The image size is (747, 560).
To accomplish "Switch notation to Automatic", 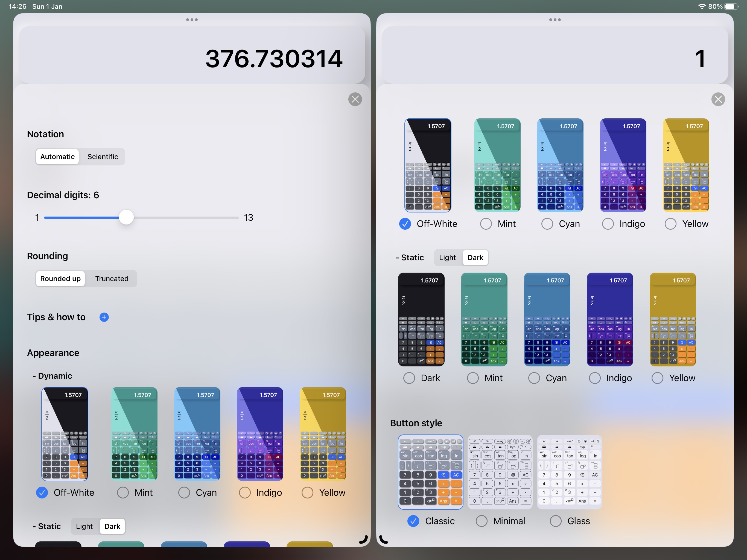I will click(58, 156).
